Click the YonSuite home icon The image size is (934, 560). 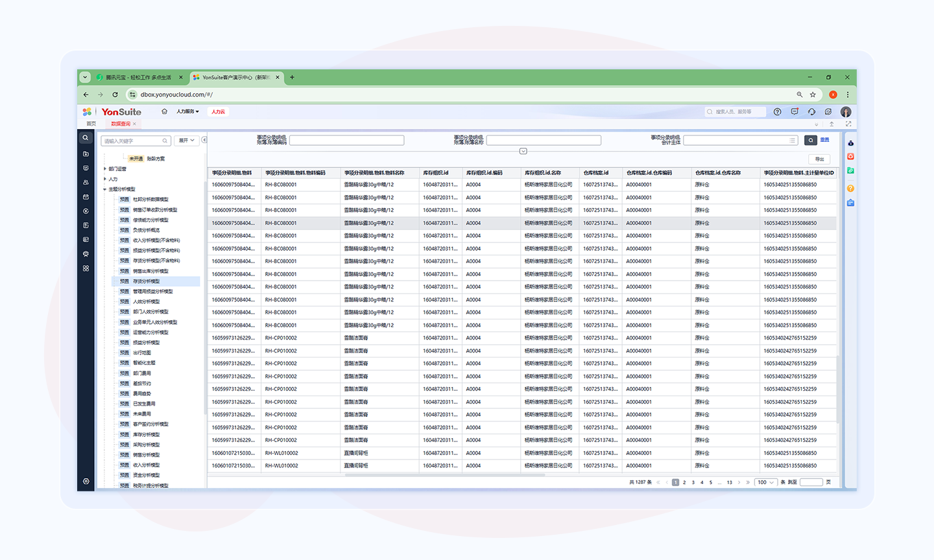tap(164, 111)
